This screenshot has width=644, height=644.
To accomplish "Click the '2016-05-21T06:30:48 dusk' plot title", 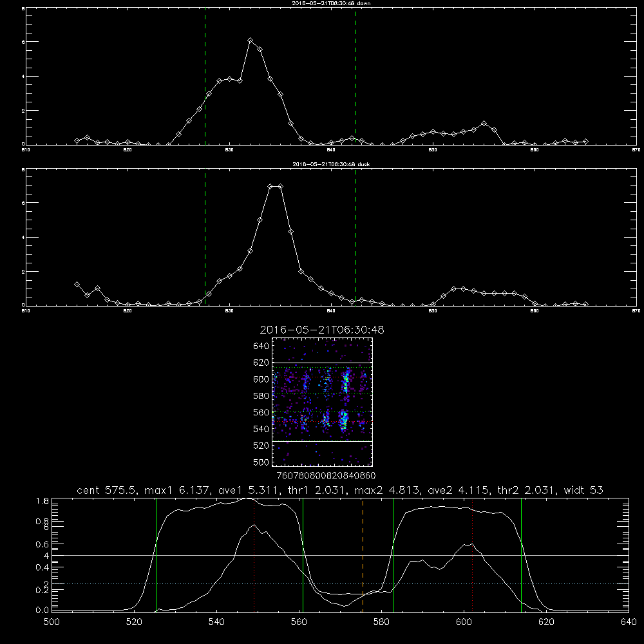I will [331, 164].
